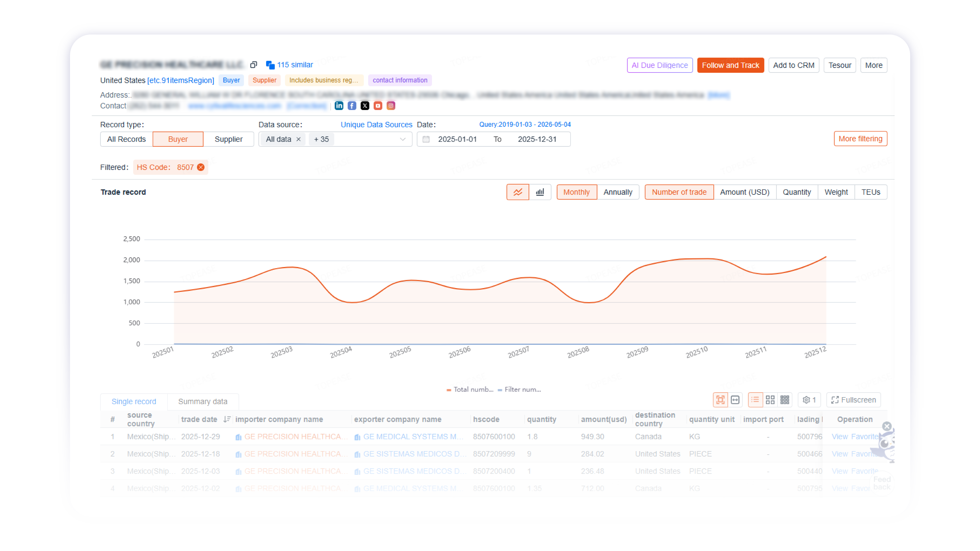980x551 pixels.
Task: Select Supplier record type
Action: click(x=229, y=139)
